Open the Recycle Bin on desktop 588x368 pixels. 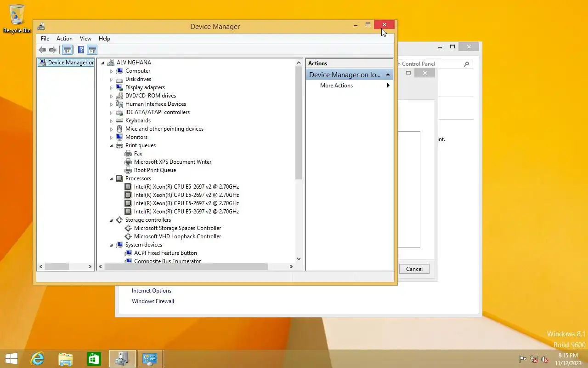pos(17,18)
